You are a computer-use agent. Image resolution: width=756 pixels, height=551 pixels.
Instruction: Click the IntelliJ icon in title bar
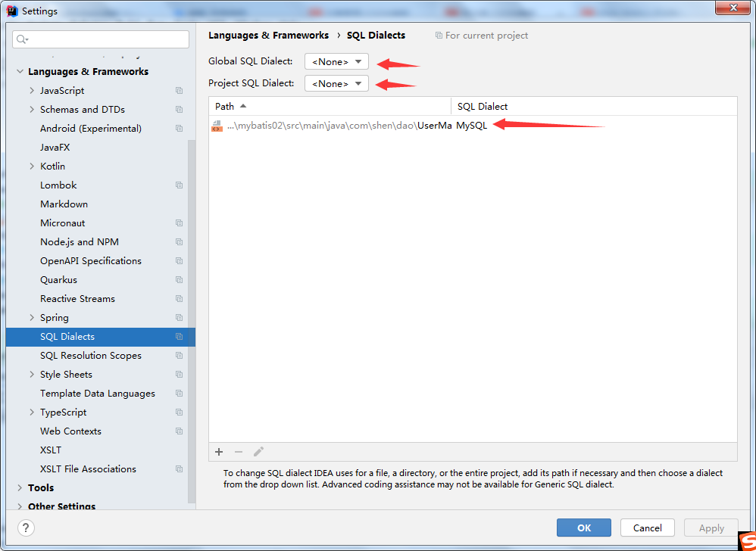(x=12, y=11)
